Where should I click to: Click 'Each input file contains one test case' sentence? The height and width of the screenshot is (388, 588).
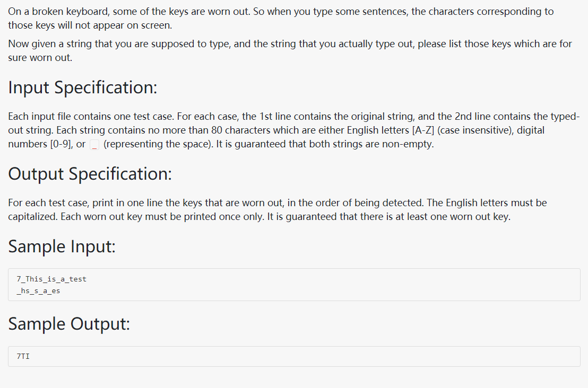(x=91, y=117)
